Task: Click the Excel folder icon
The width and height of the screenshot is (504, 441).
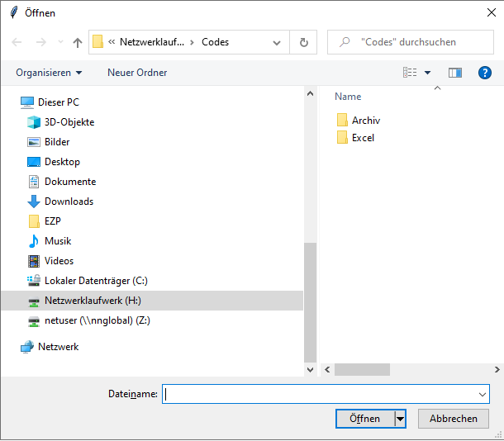Action: click(342, 137)
